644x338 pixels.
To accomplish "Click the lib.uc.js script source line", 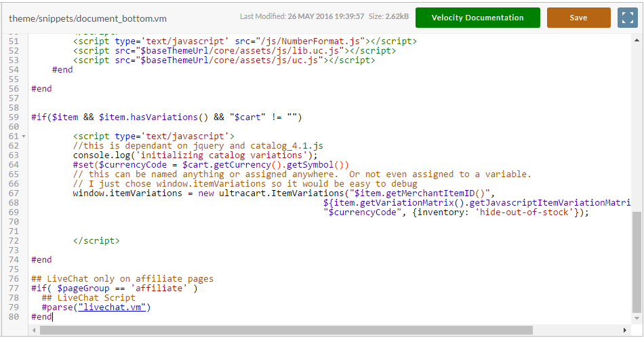I will pyautogui.click(x=235, y=51).
